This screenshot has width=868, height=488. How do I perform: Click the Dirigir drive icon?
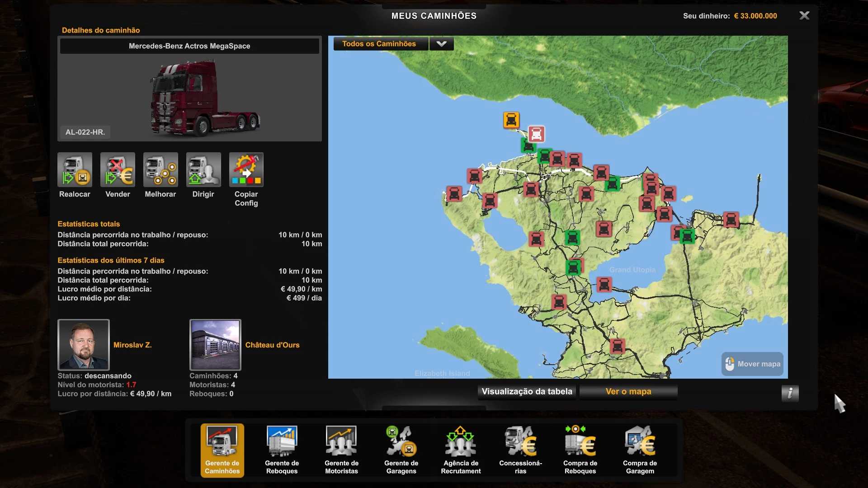[203, 170]
